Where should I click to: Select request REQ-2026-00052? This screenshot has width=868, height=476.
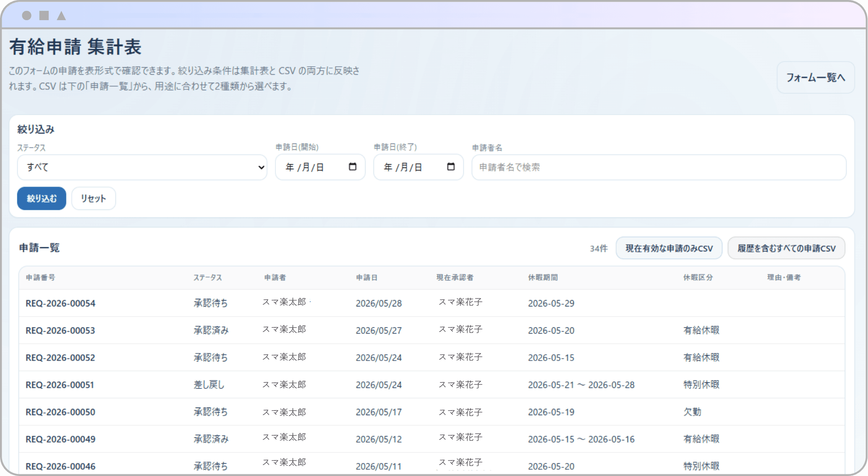pyautogui.click(x=60, y=358)
